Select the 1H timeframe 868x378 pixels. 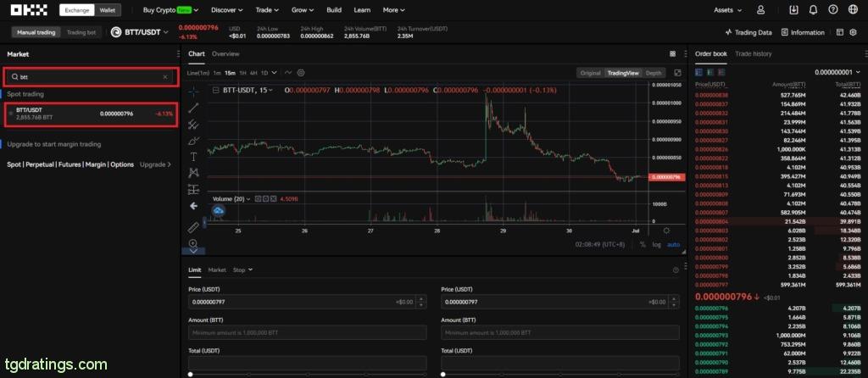click(242, 73)
